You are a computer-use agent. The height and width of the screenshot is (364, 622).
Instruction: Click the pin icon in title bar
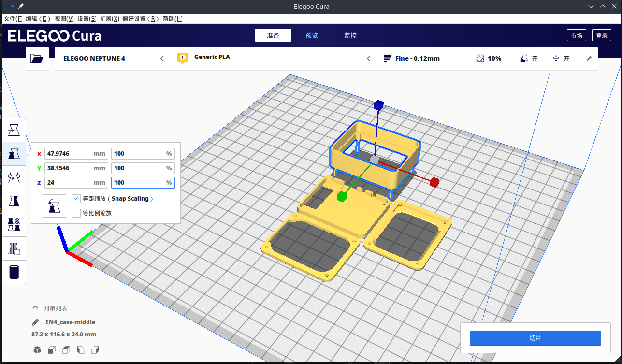tap(21, 6)
